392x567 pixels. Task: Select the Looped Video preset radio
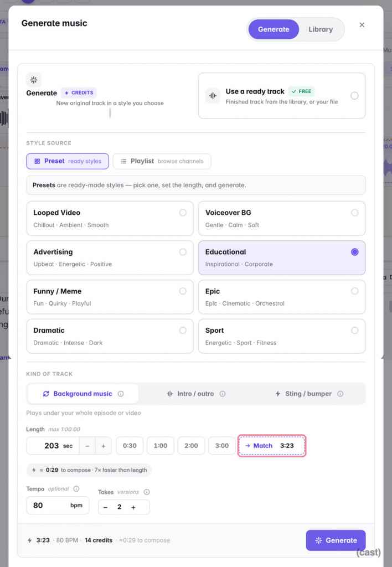pos(183,213)
